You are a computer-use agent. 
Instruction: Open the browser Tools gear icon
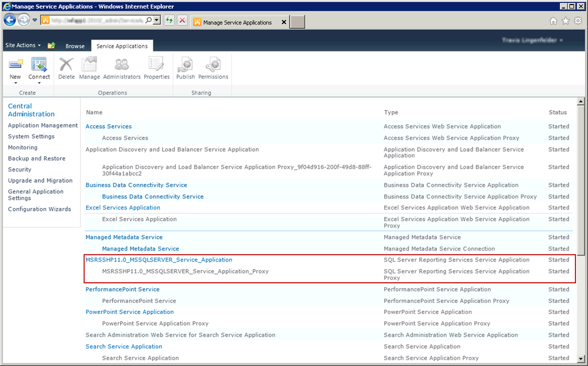(x=578, y=21)
